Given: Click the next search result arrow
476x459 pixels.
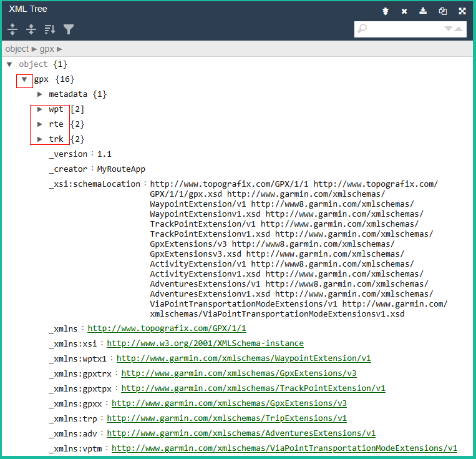Looking at the screenshot, I should 448,29.
